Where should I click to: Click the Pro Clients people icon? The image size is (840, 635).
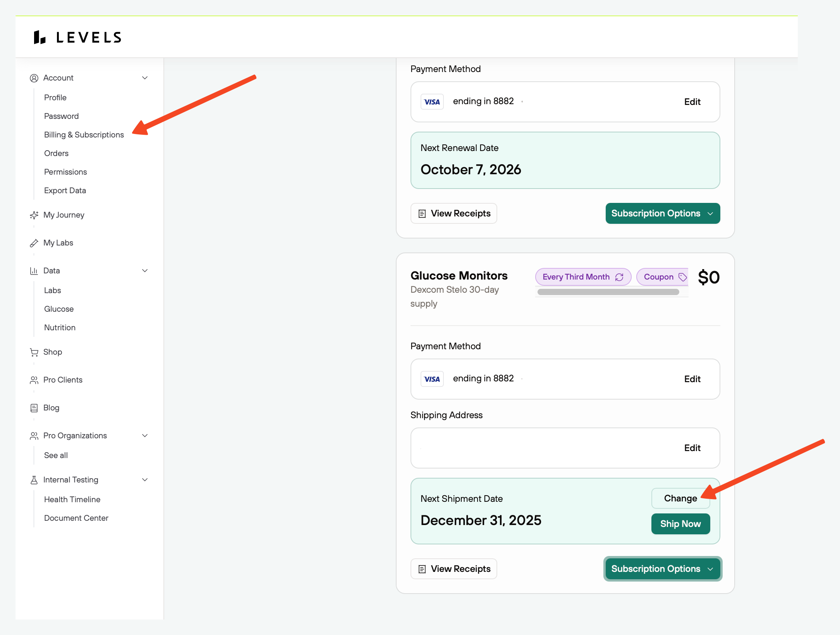point(34,380)
